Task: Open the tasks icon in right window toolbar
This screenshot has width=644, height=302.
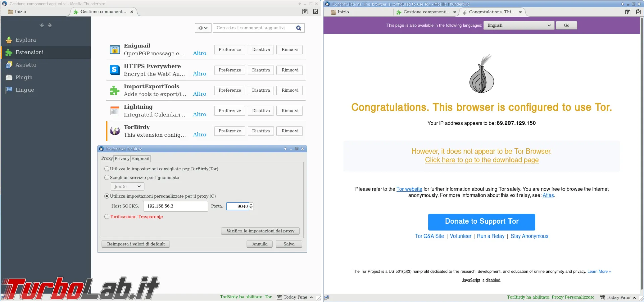Action: pyautogui.click(x=638, y=12)
